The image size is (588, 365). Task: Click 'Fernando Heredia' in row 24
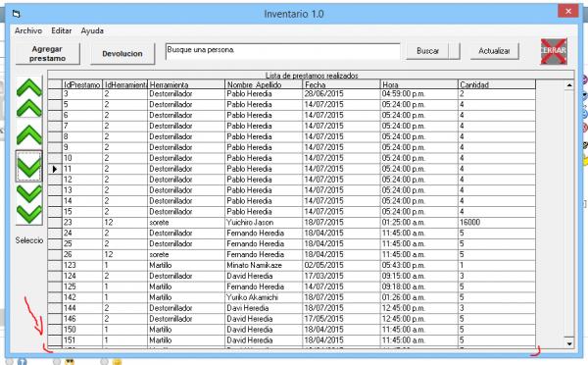(256, 234)
